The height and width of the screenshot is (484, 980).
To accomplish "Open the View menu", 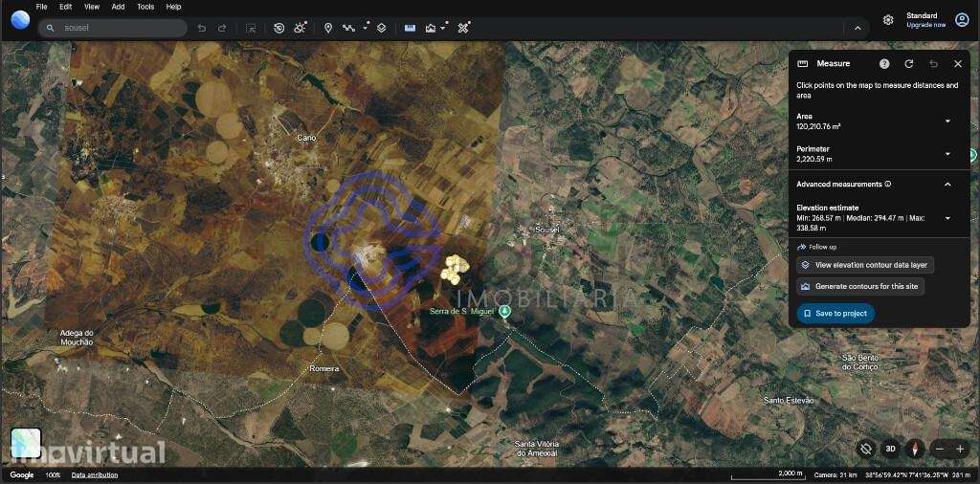I will [92, 7].
